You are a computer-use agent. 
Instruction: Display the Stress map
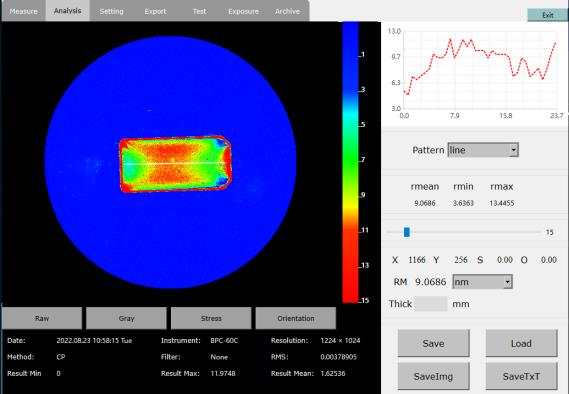pyautogui.click(x=211, y=318)
